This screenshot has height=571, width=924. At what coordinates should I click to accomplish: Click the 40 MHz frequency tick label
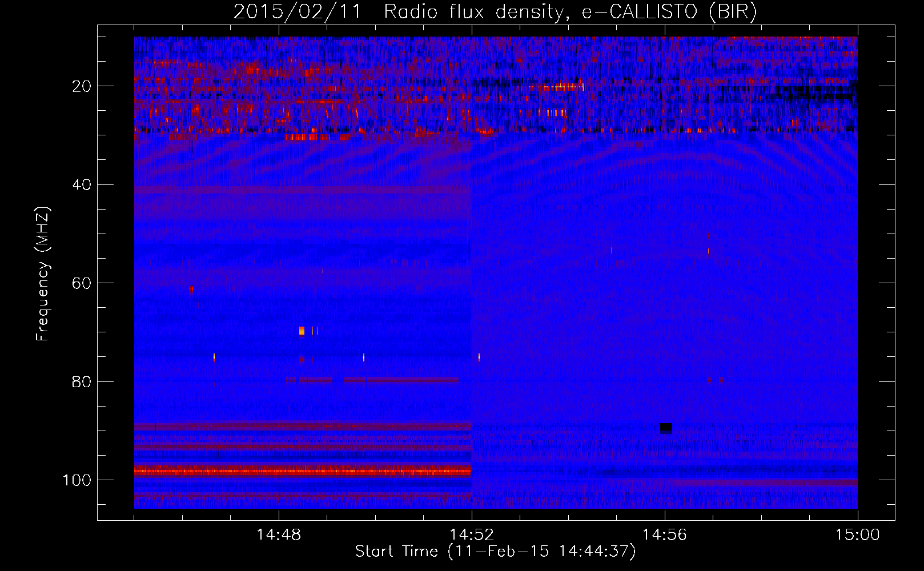click(82, 185)
